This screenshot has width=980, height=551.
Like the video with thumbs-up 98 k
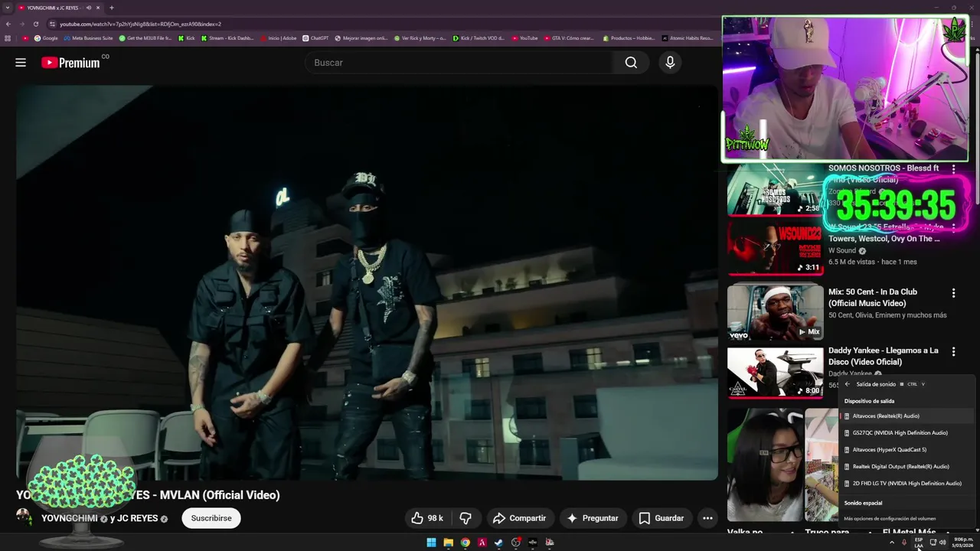(x=427, y=518)
